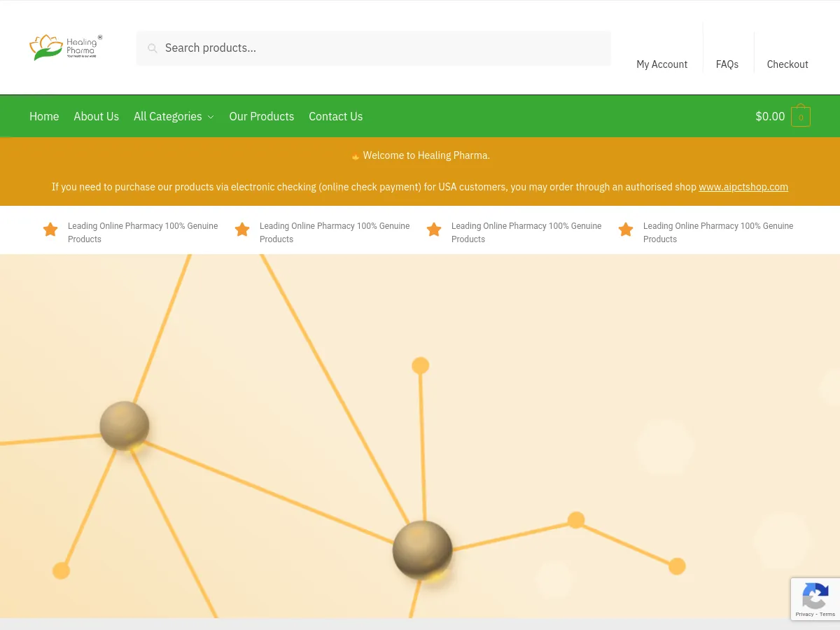The height and width of the screenshot is (630, 840).
Task: Open My Account
Action: point(661,64)
